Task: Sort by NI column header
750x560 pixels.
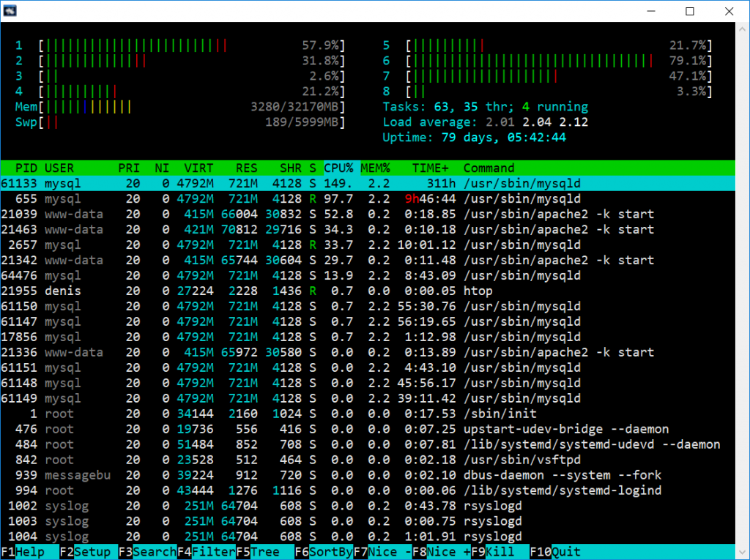Action: 162,168
